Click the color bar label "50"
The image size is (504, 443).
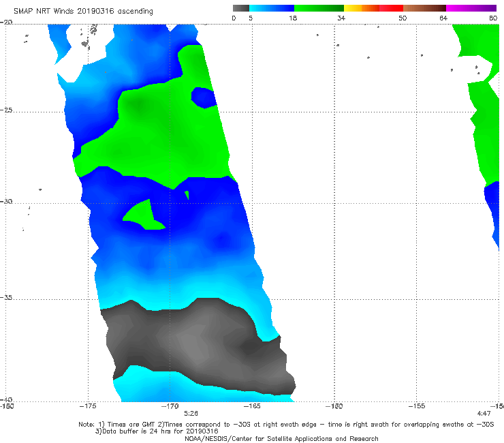pos(403,18)
